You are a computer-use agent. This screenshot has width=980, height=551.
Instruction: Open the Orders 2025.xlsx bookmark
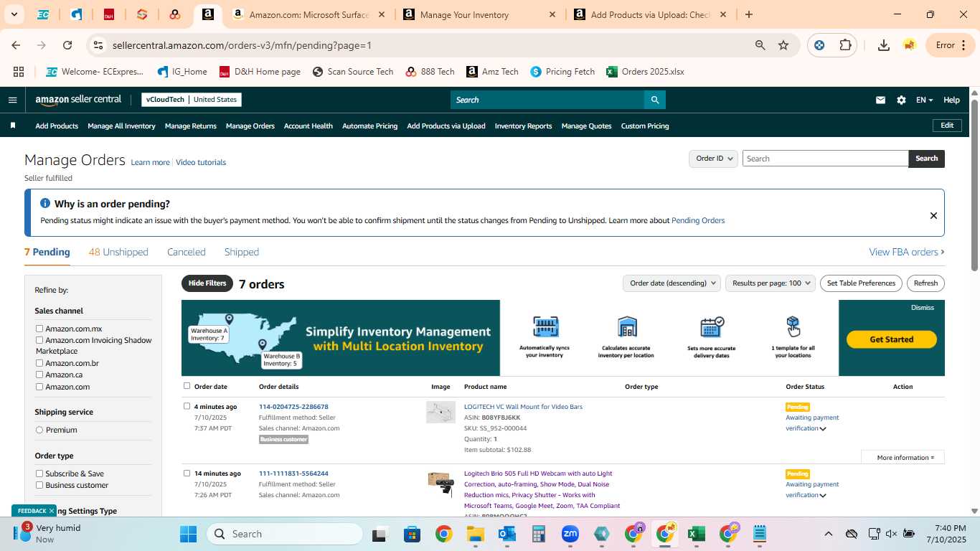point(645,72)
